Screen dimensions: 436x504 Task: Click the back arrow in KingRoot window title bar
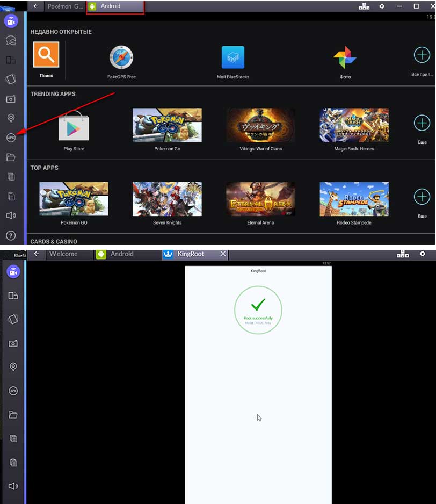click(x=37, y=254)
